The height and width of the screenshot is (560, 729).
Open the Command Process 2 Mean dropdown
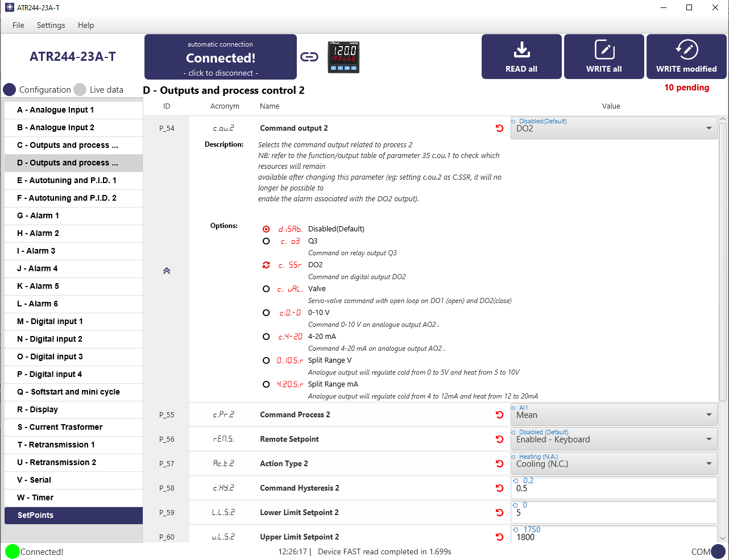[x=614, y=415]
